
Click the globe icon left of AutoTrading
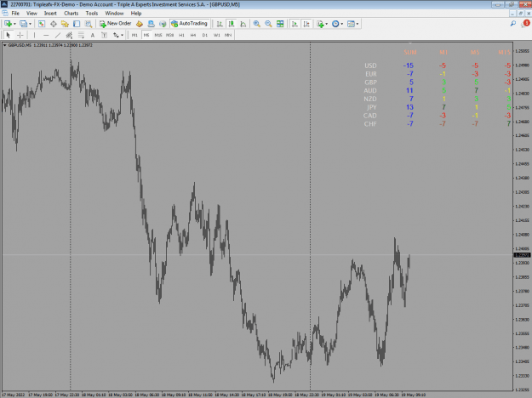click(x=163, y=24)
